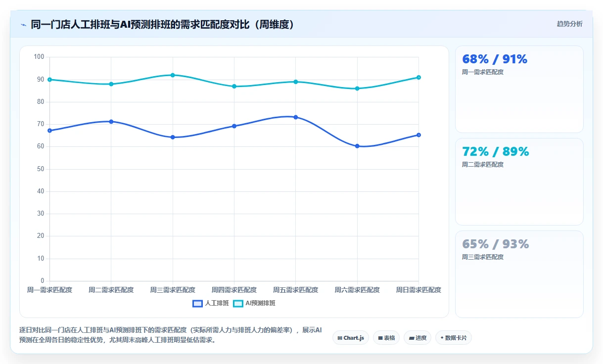Click the x-axis label 周四需求匹配度

pyautogui.click(x=234, y=290)
